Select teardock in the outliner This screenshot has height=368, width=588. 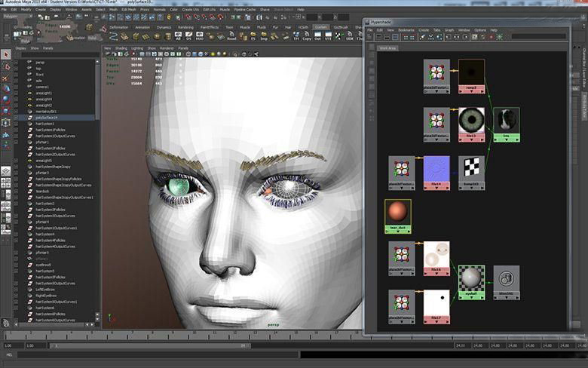pyautogui.click(x=42, y=192)
